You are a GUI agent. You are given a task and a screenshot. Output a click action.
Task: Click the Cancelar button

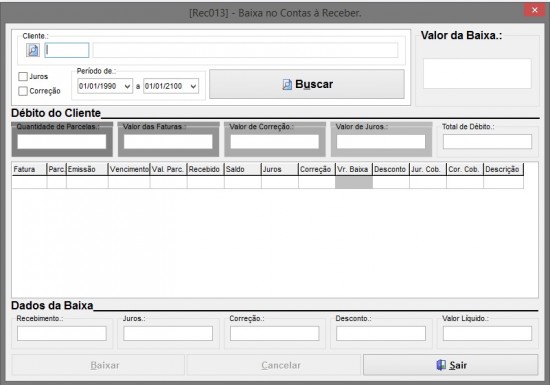[x=274, y=365]
